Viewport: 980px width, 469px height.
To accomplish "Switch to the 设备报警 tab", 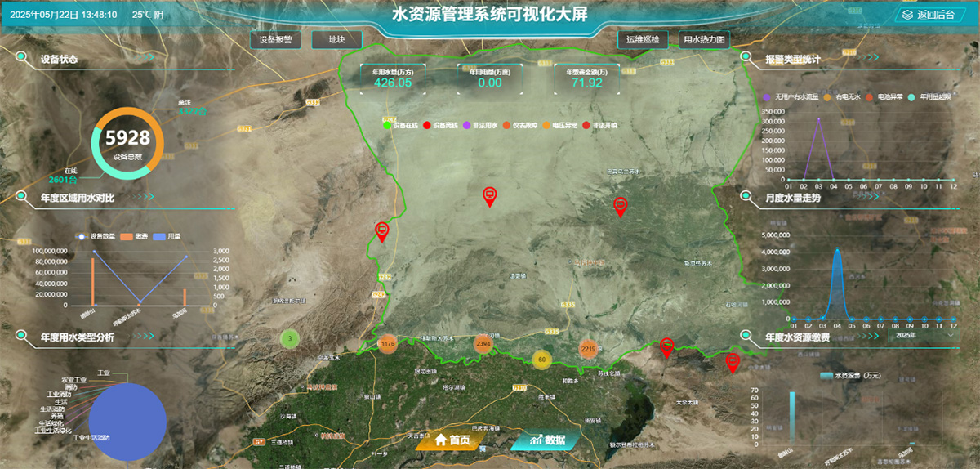I will [x=275, y=39].
